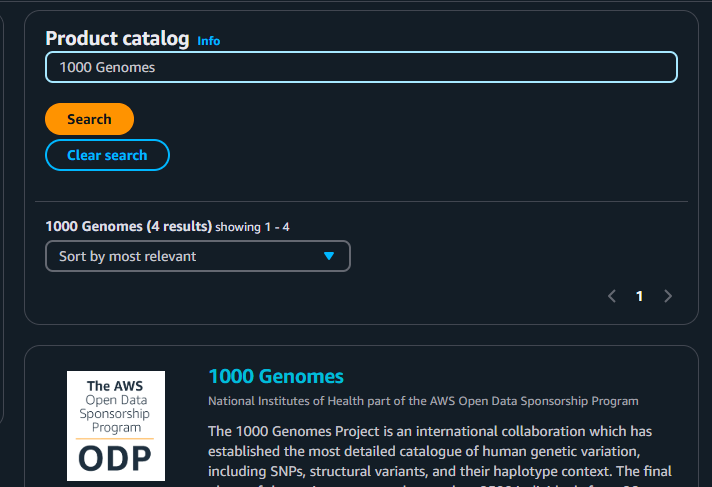The image size is (712, 487).
Task: Go to next results page arrow
Action: 668,296
